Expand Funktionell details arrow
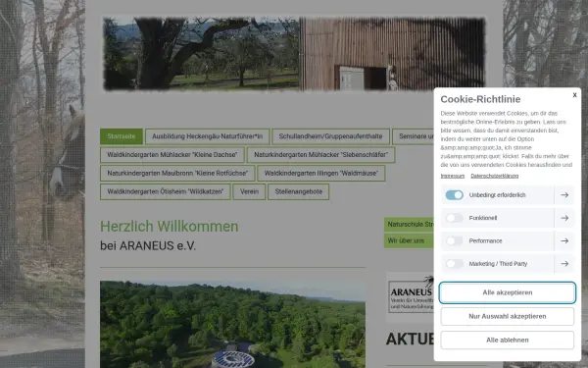Viewport: 588px width, 368px height. click(564, 218)
